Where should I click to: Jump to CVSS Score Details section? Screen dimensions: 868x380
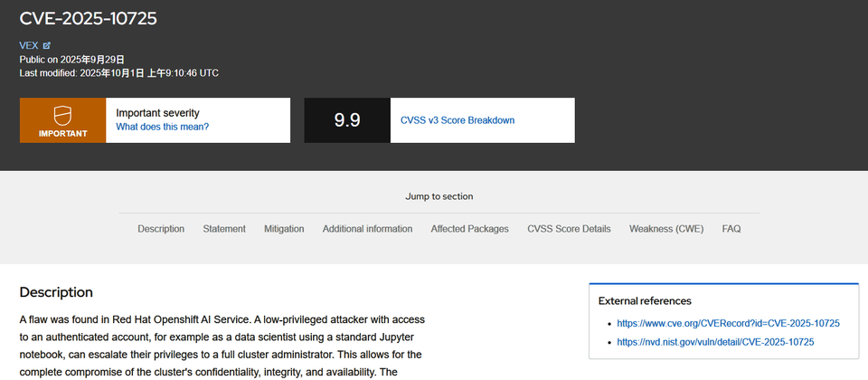tap(569, 229)
